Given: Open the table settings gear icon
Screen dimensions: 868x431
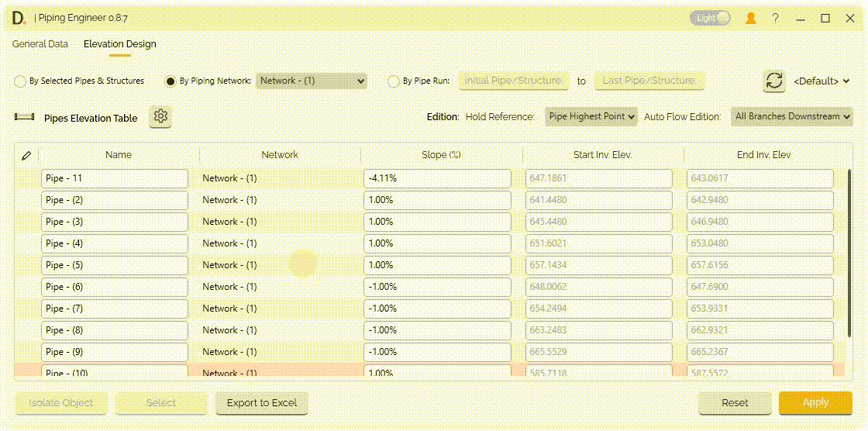Looking at the screenshot, I should 160,117.
